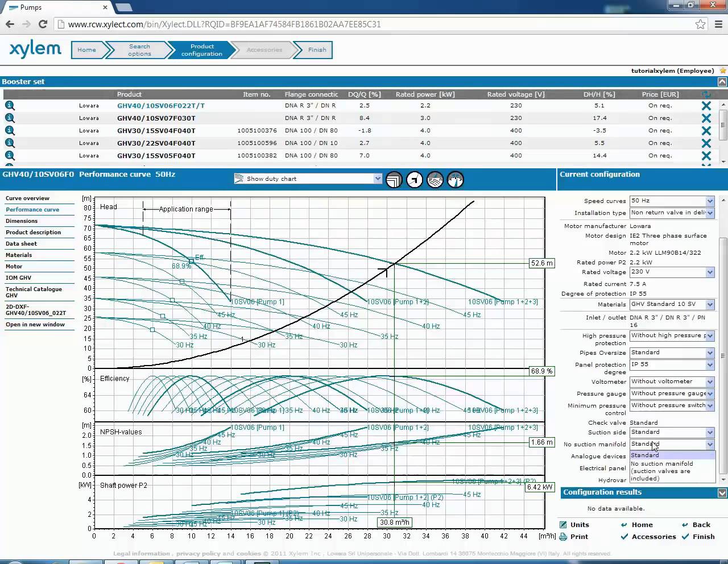Go to the Finish wizard step
This screenshot has height=564, width=728.
point(317,50)
